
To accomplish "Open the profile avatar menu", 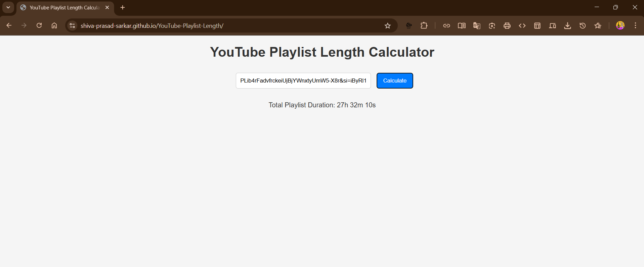I will pyautogui.click(x=620, y=25).
